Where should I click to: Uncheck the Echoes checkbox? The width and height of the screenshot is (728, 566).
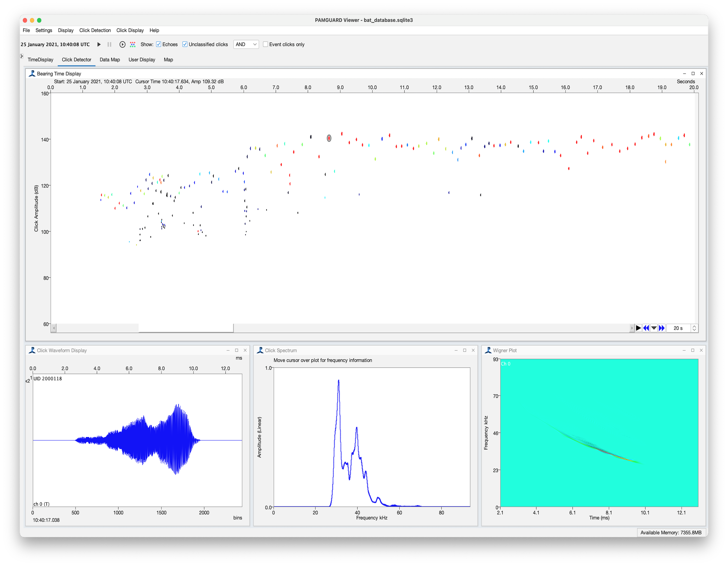click(x=159, y=44)
